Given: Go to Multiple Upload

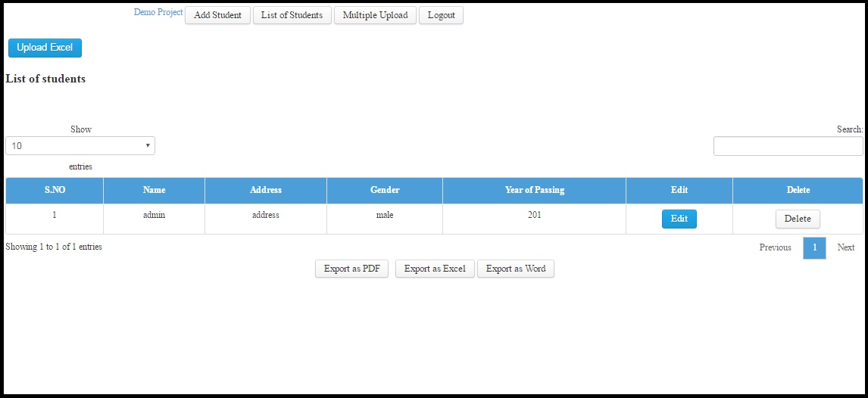Looking at the screenshot, I should [x=376, y=15].
